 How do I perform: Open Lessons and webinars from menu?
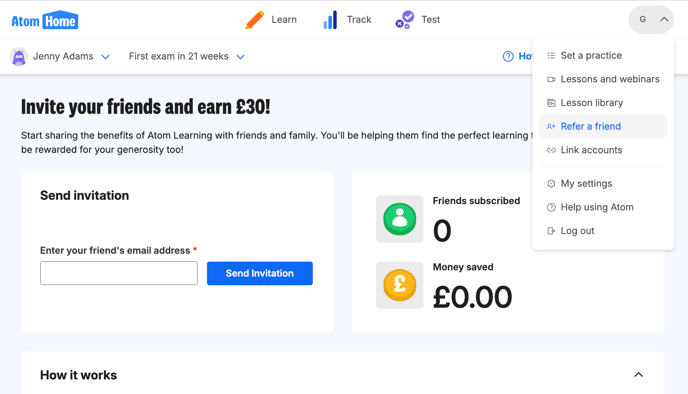tap(603, 79)
